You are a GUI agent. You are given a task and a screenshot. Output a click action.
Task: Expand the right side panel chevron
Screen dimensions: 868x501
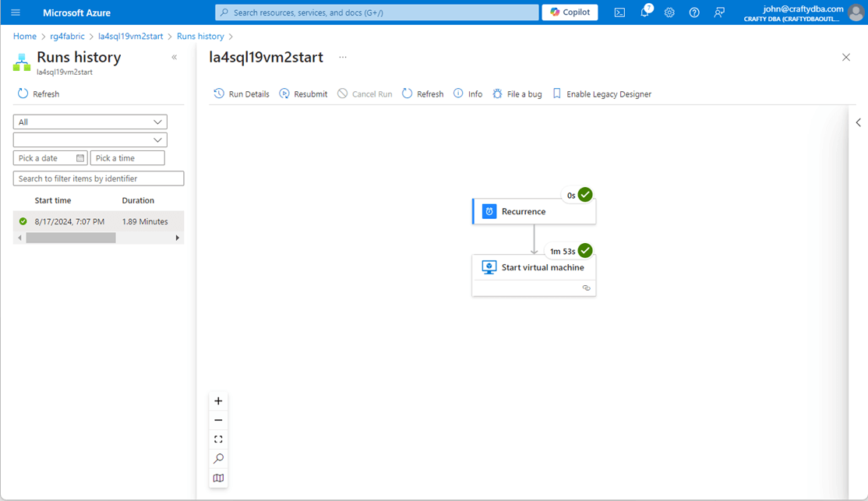pos(858,122)
